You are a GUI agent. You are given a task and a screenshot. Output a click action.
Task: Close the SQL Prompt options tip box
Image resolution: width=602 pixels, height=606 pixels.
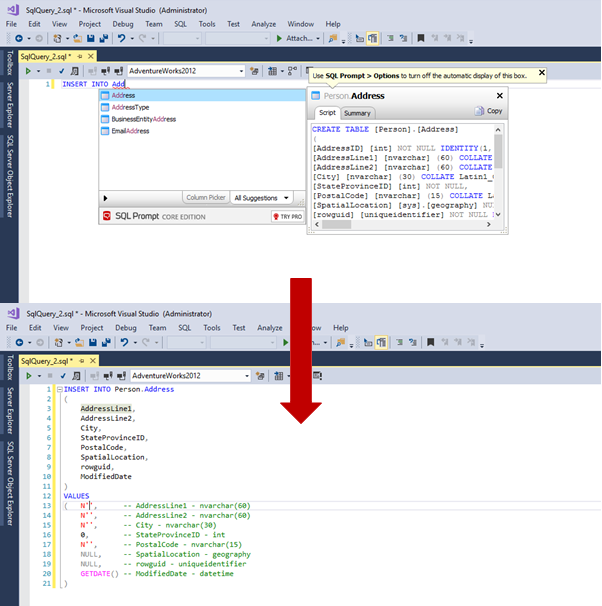[x=542, y=72]
